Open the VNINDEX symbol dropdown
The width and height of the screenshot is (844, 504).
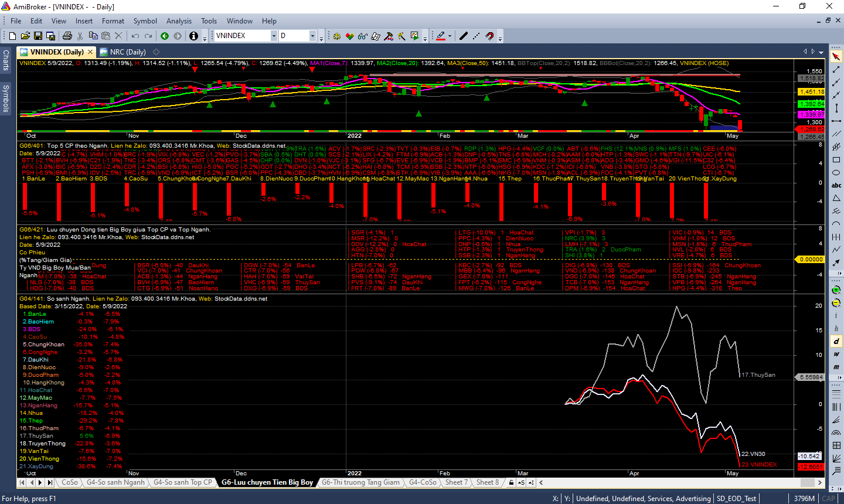click(273, 36)
